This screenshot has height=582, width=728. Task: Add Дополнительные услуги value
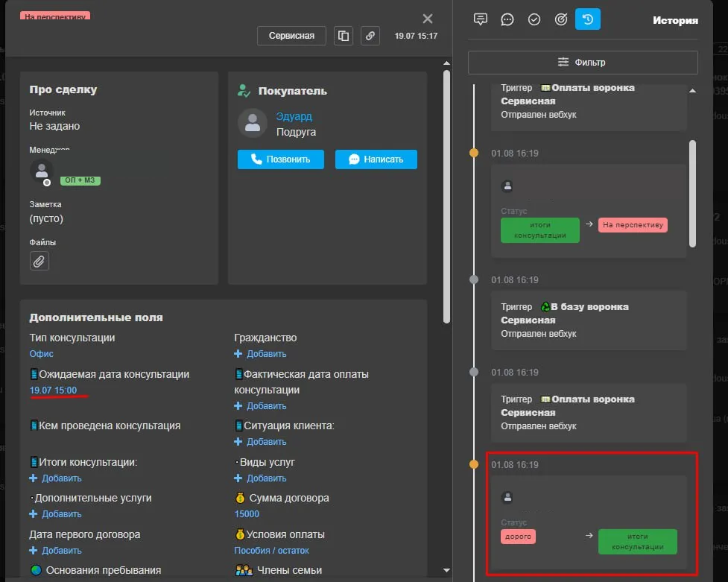(56, 513)
